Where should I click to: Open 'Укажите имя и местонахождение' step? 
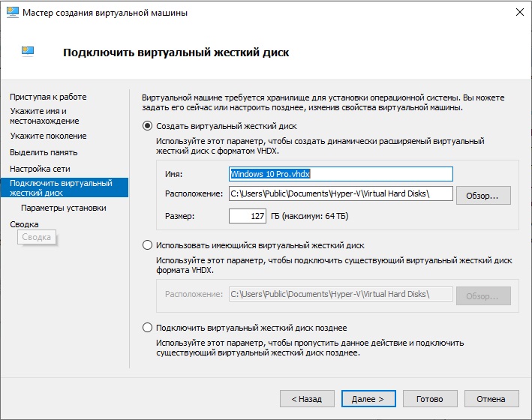(x=44, y=115)
